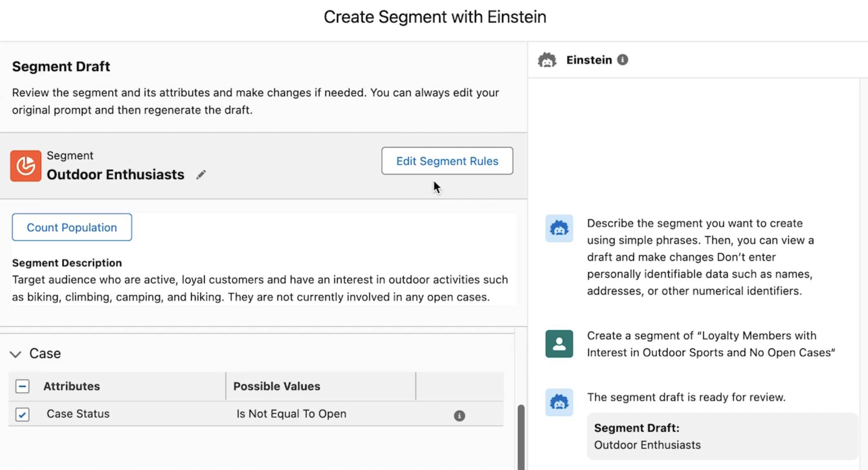Click the orange Segment pie-chart icon
Image resolution: width=868 pixels, height=470 pixels.
[x=26, y=166]
